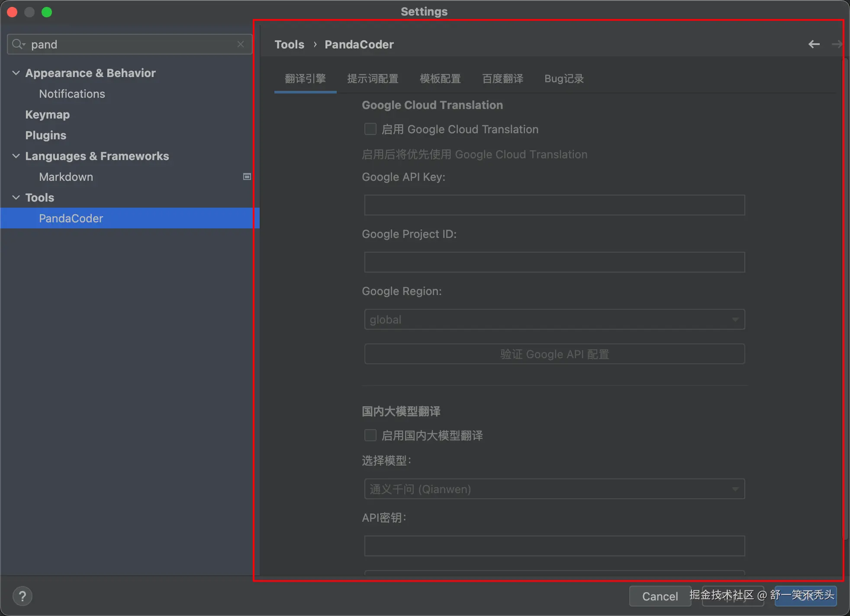The image size is (850, 616).
Task: Open the help question mark button
Action: point(23,596)
